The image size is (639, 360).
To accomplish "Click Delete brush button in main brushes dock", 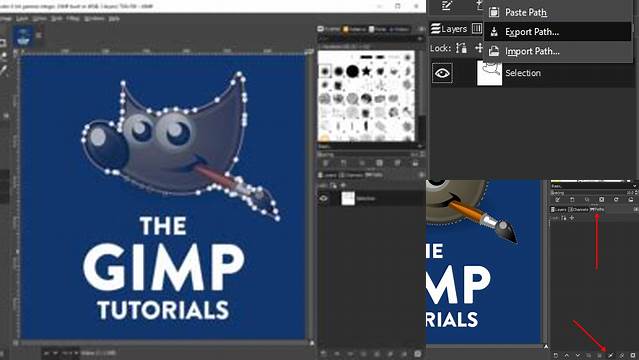I will 379,163.
